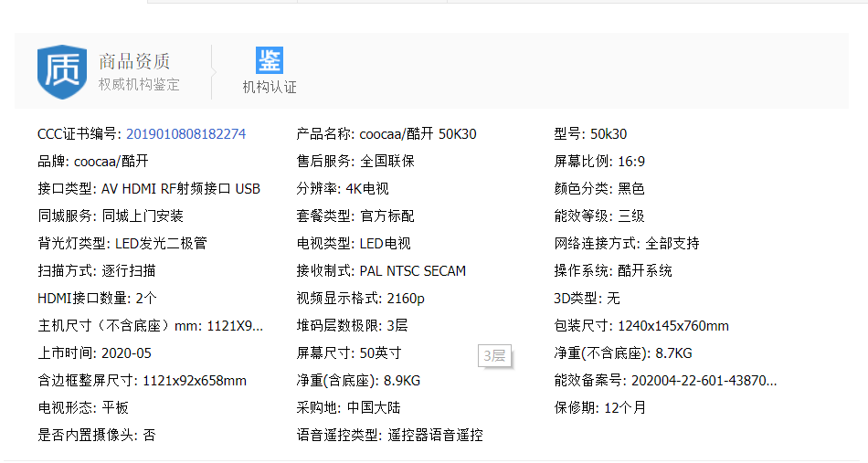Select the 是否内置摄像头: 否 entry

(x=97, y=436)
